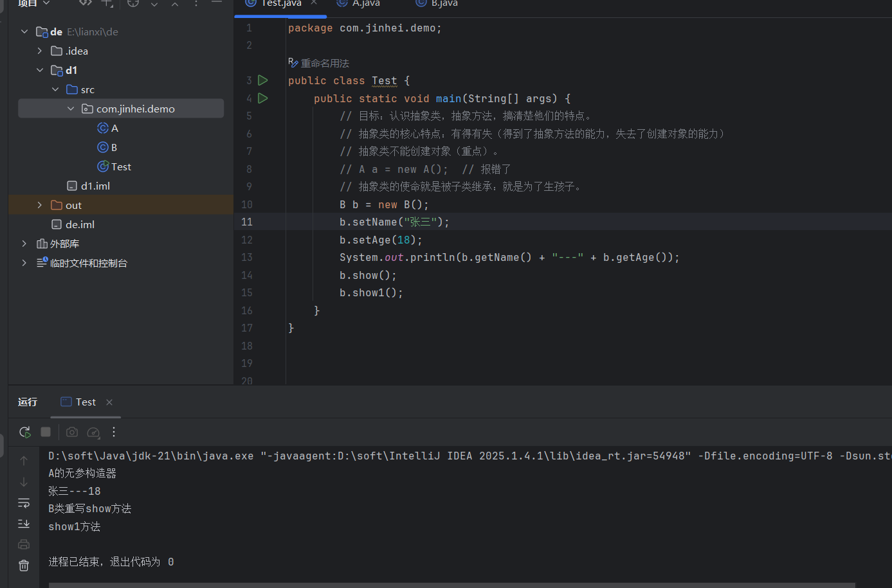Select the src folder in tree
Image resolution: width=892 pixels, height=588 pixels.
click(x=121, y=89)
